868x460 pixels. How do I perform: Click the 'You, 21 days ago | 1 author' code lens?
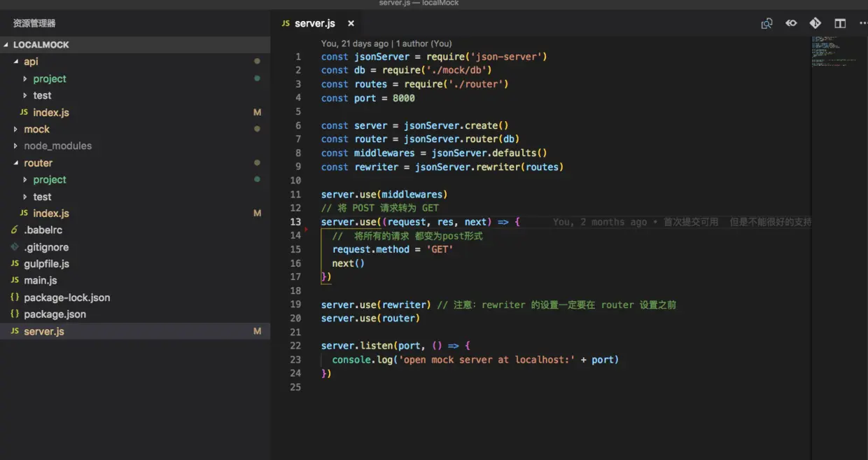(x=386, y=43)
